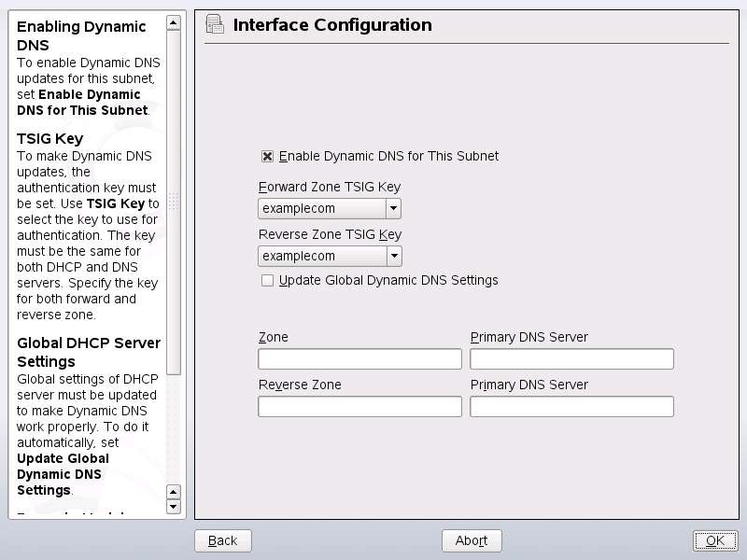
Task: Focus Primary DNS Server field beside Reverse Zone
Action: tap(571, 407)
